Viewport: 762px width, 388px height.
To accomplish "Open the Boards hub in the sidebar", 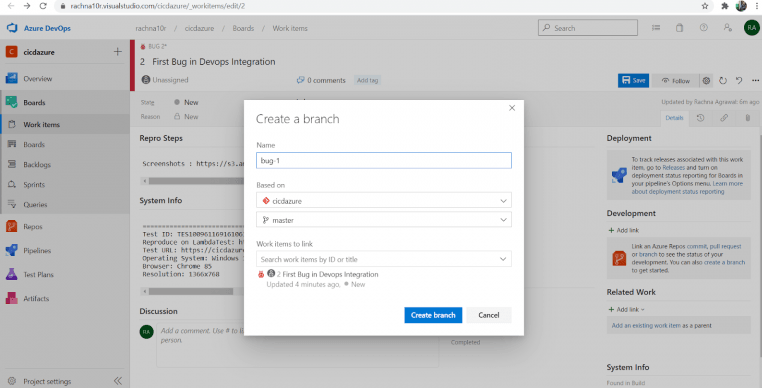I will pos(34,103).
